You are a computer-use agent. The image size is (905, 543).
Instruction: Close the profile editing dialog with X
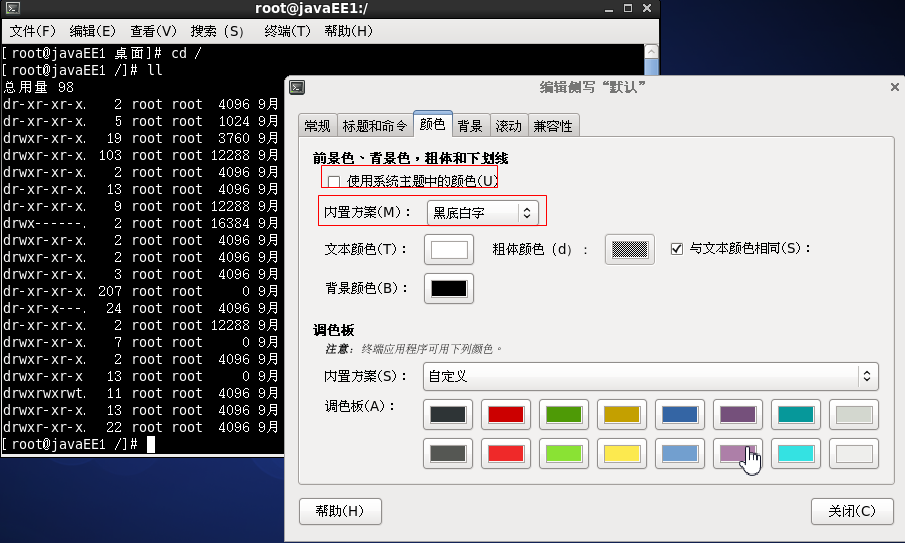click(x=895, y=87)
